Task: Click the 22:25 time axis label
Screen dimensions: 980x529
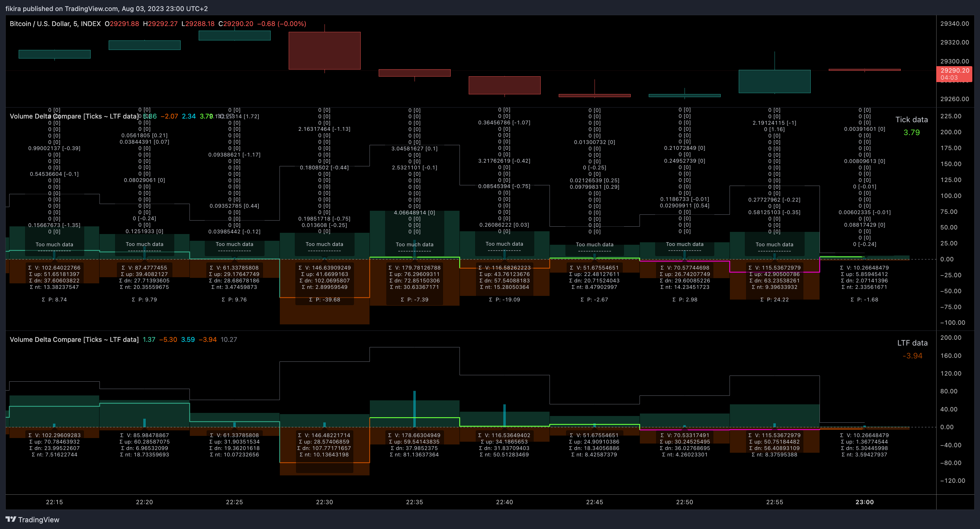Action: coord(234,502)
